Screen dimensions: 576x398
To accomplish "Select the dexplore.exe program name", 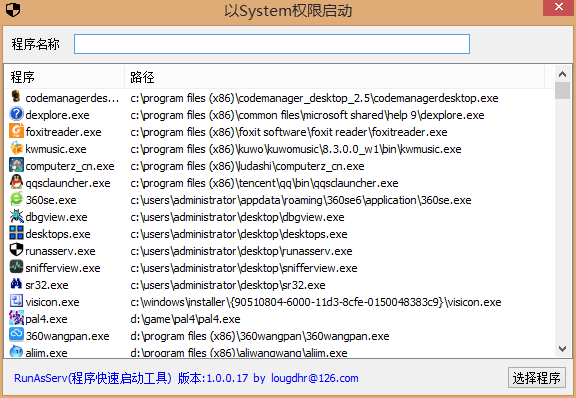I will [57, 115].
